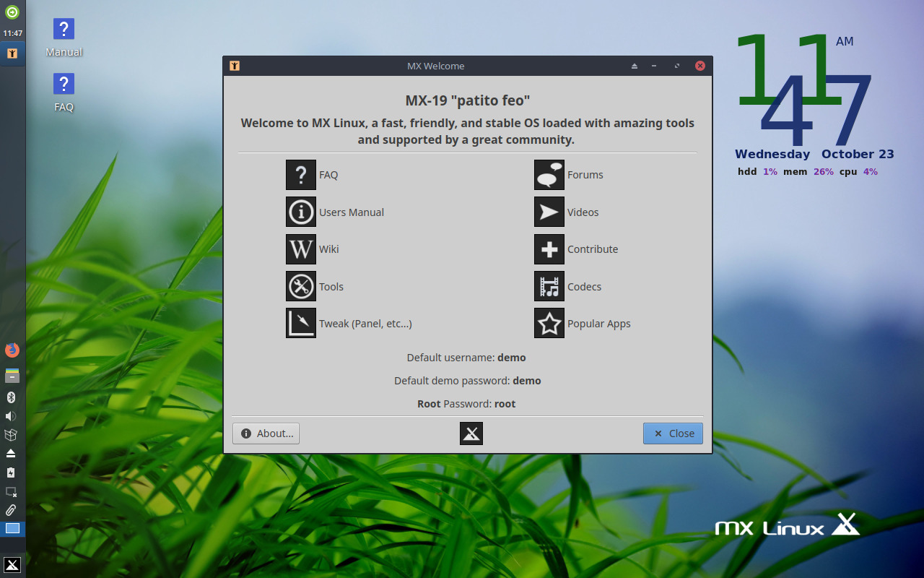
Task: Click the Tweak (Panel, etc...) label
Action: click(x=365, y=324)
